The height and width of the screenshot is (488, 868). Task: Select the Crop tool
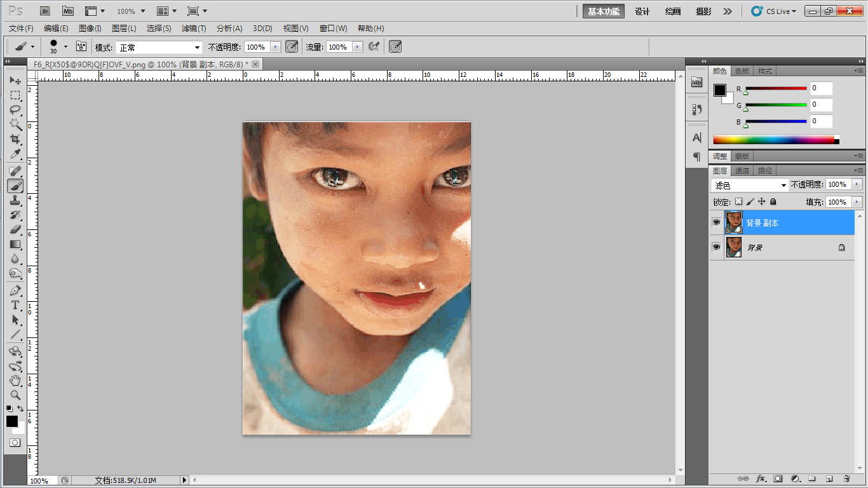point(15,139)
